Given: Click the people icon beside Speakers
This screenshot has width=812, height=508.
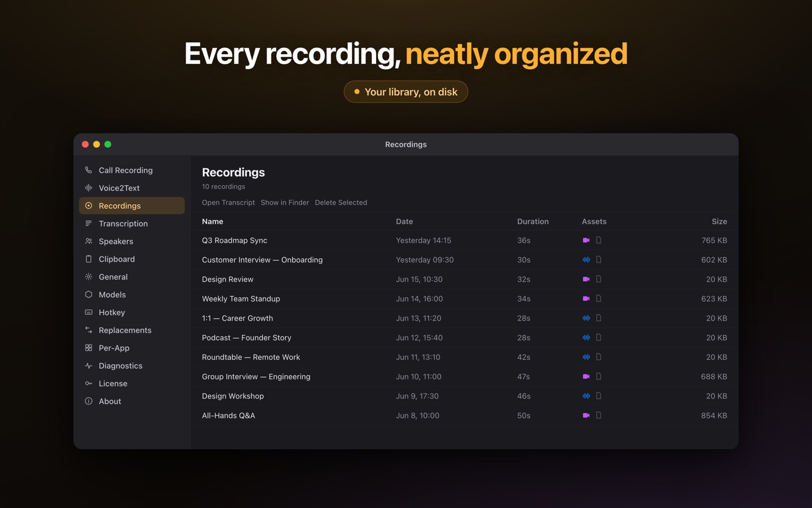Looking at the screenshot, I should click(x=89, y=241).
